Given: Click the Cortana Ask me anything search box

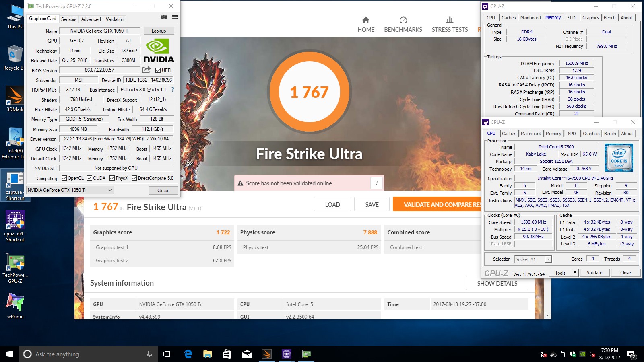Looking at the screenshot, I should tap(88, 354).
